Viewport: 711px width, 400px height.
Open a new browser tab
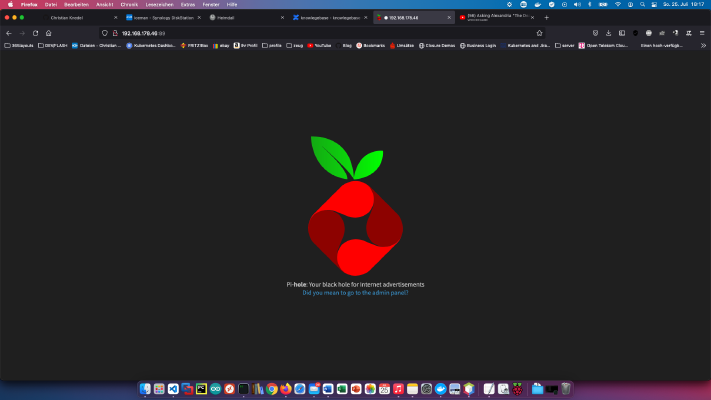[x=546, y=18]
